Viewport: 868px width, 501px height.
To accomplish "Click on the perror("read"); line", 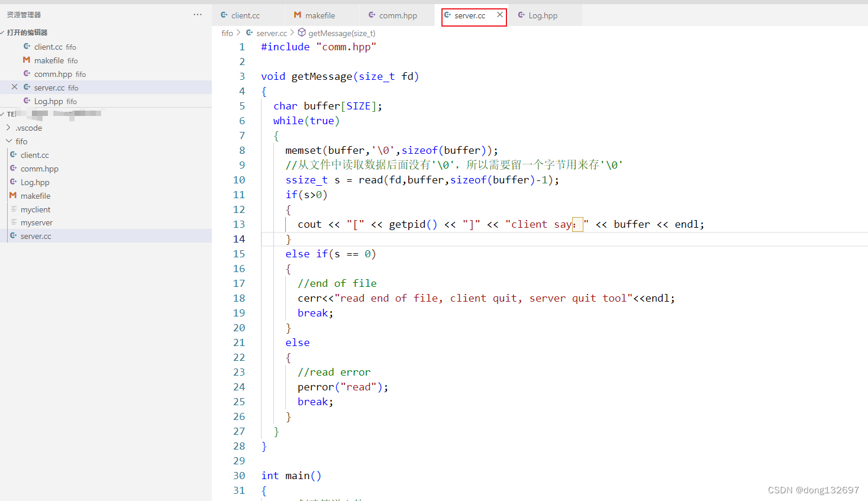I will click(343, 387).
